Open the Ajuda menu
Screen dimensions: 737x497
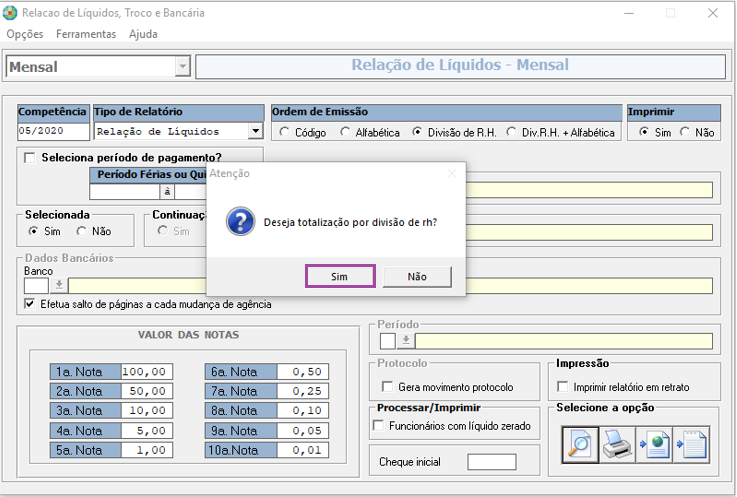pos(143,34)
